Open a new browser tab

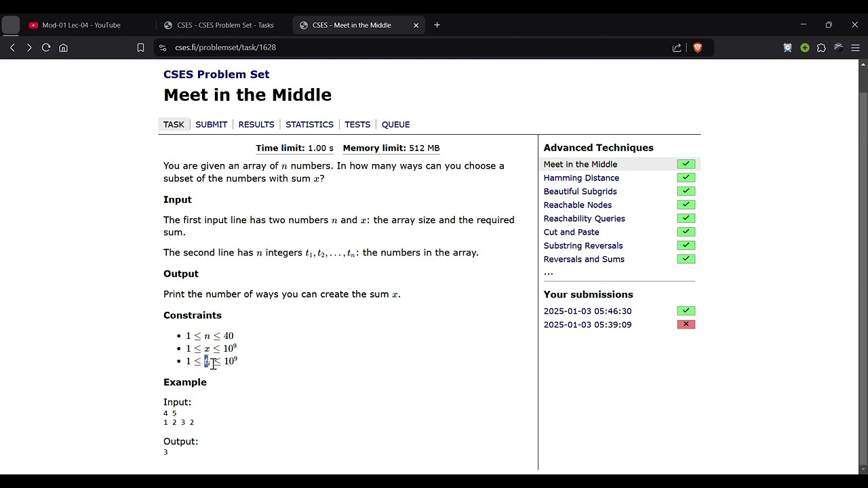coord(437,25)
